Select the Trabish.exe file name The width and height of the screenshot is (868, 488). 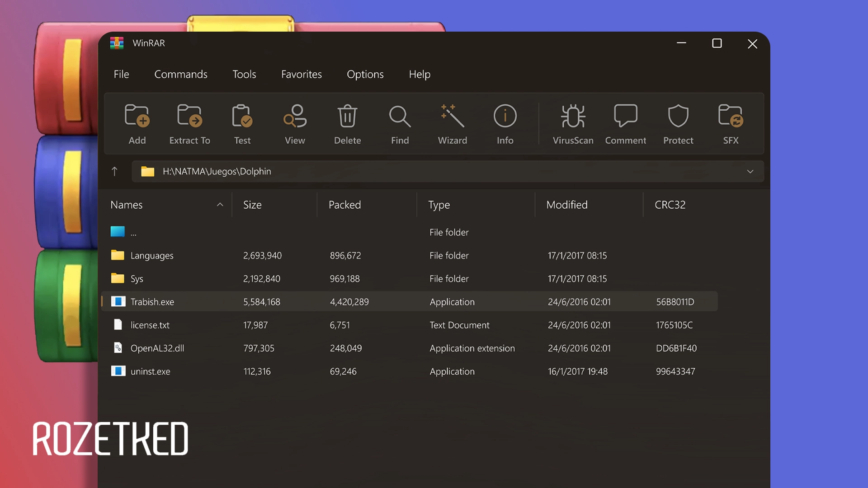click(x=152, y=302)
